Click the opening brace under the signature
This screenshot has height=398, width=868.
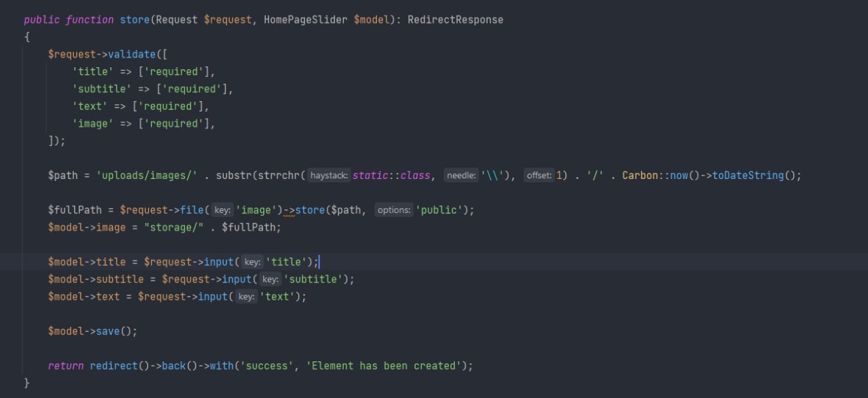[x=27, y=37]
